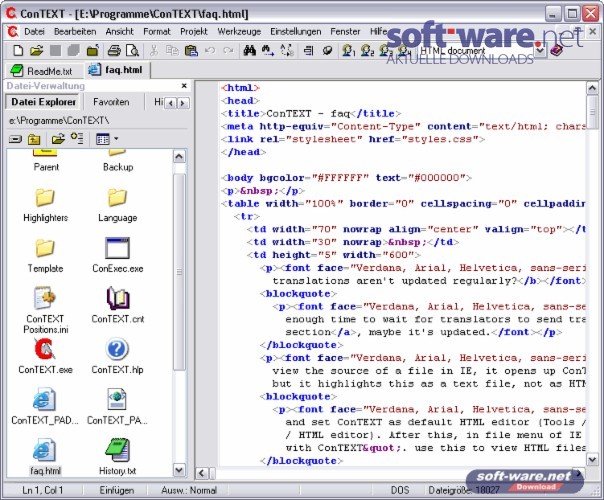The image size is (604, 500).
Task: Create a new file from toolbar
Action: tap(18, 50)
